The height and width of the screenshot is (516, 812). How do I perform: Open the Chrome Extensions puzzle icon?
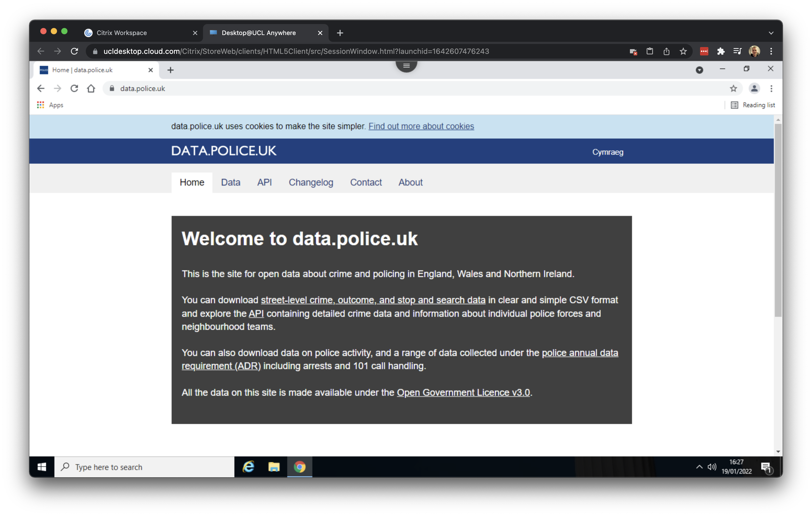click(721, 51)
